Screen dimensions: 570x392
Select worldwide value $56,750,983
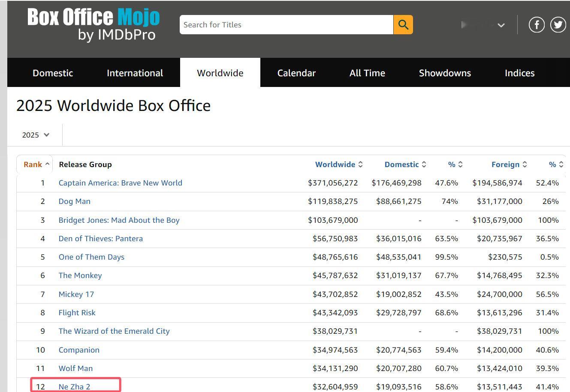(335, 239)
